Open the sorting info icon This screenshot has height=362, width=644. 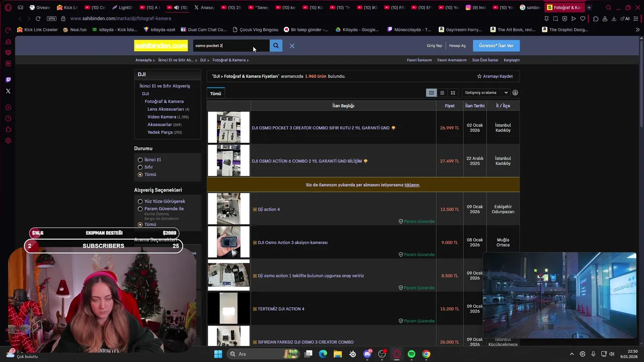point(515,93)
